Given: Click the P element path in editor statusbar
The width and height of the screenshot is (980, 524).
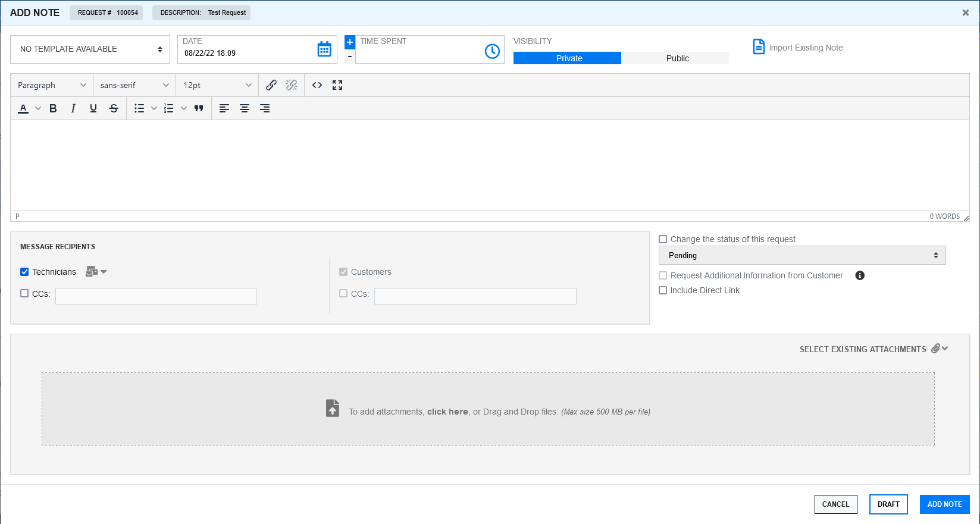Looking at the screenshot, I should click(17, 216).
